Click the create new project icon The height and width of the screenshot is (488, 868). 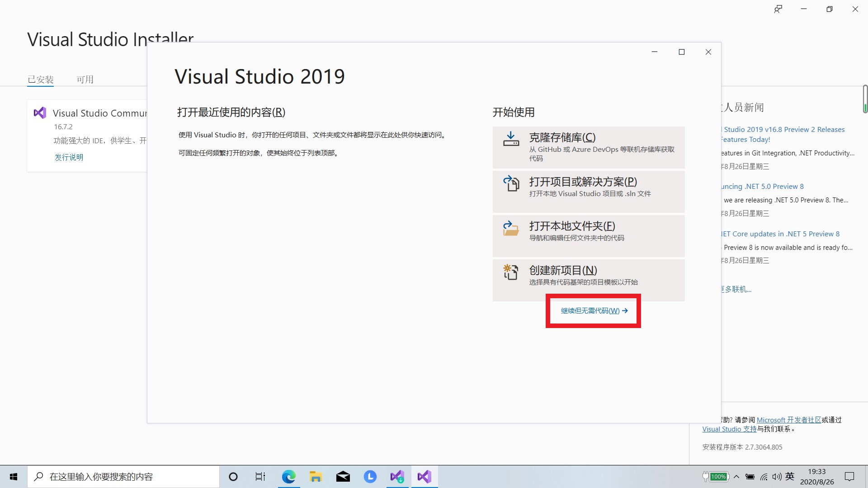click(511, 272)
